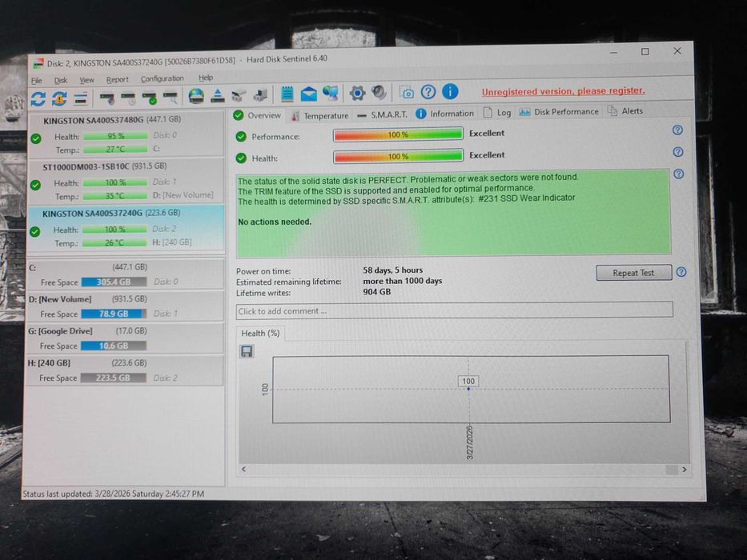Switch to the Temperature tab
Viewport: 747px width, 560px height.
point(320,115)
